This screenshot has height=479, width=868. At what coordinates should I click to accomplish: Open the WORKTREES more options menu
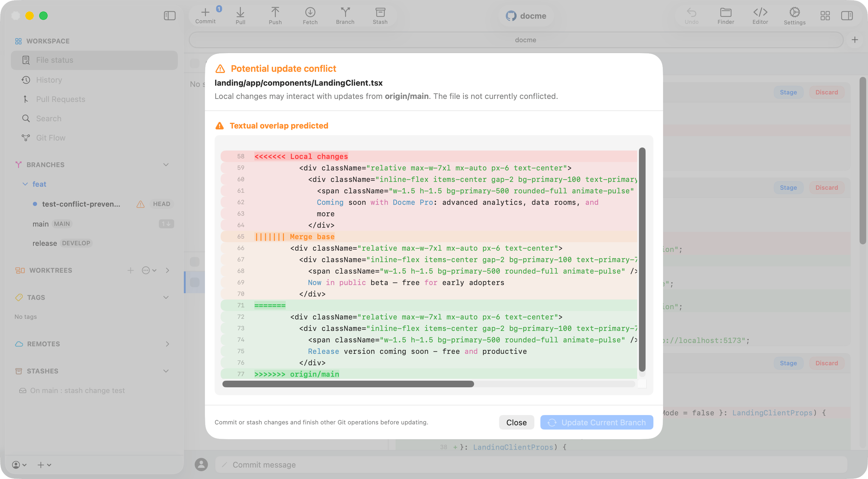tap(149, 270)
